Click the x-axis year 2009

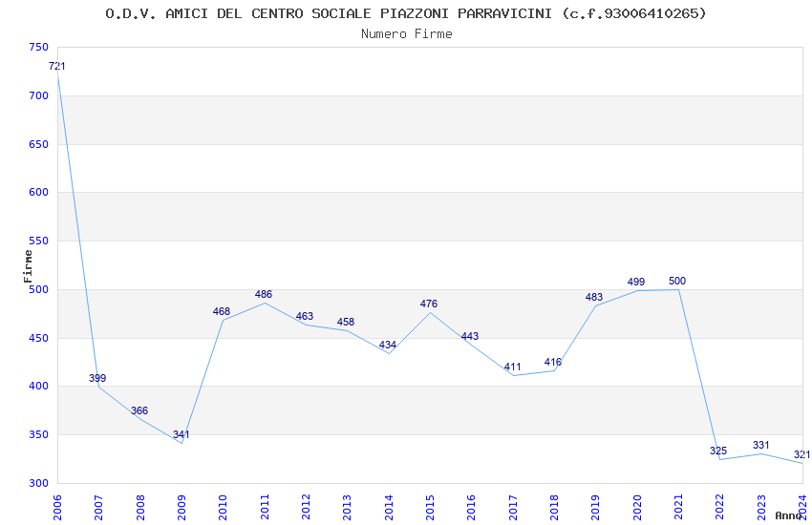coord(182,507)
